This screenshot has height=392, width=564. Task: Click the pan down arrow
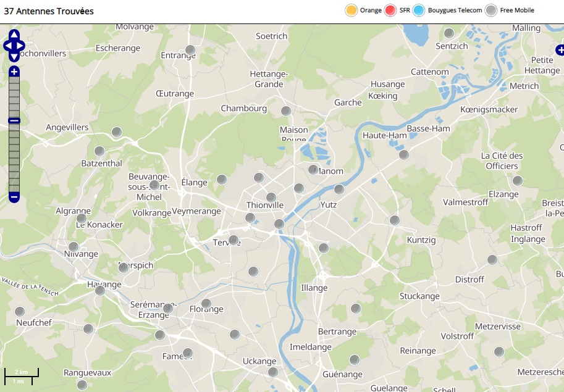coord(14,57)
